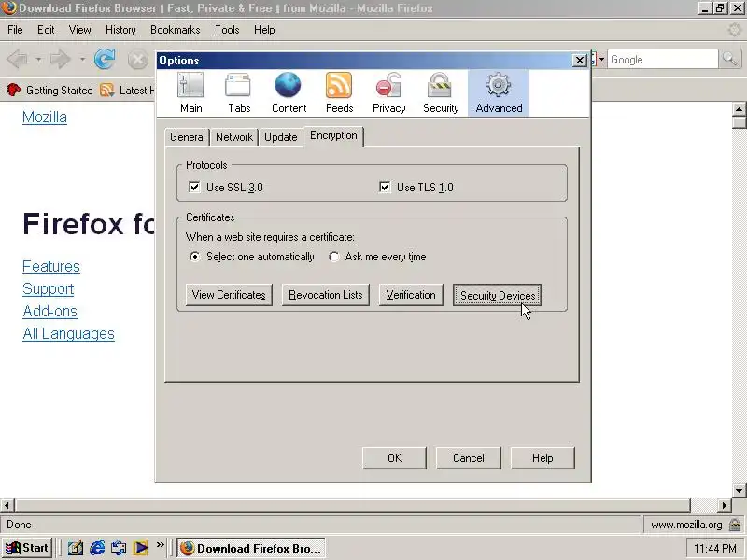Click the vertical scrollbar down arrow
Image resolution: width=747 pixels, height=560 pixels.
(739, 490)
